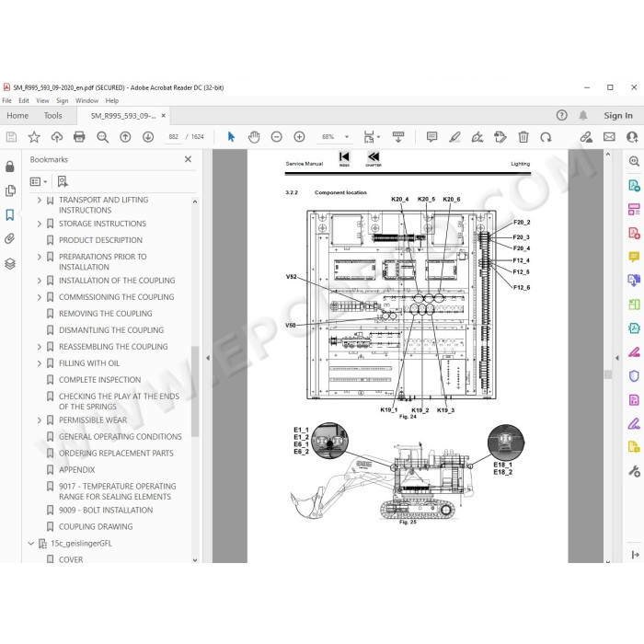Choose the Selection arrow tool
Screen dimensions: 644x644
pyautogui.click(x=231, y=137)
